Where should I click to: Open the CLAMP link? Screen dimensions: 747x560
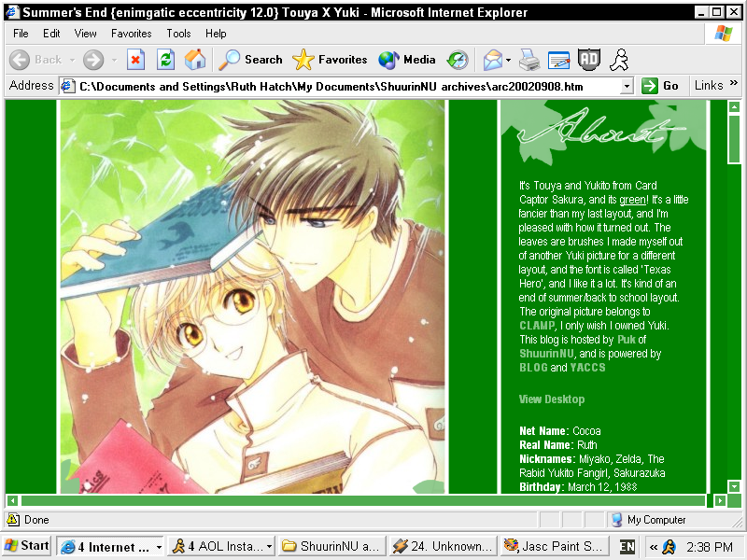(537, 326)
